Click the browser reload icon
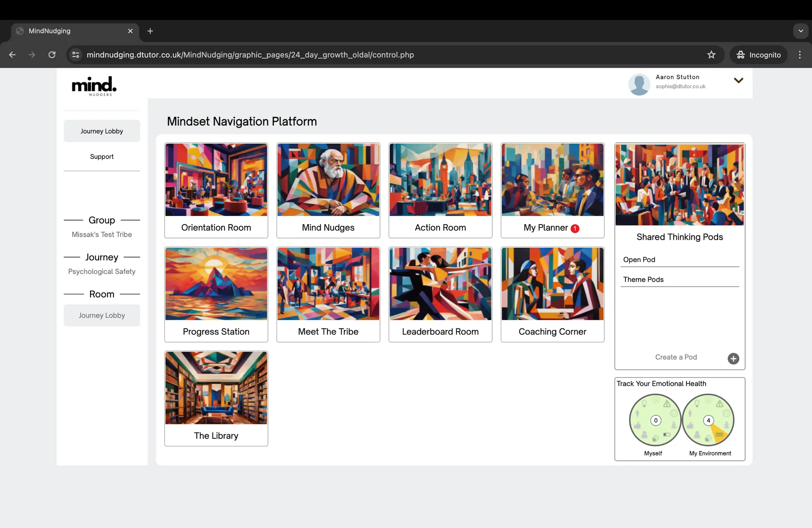 click(52, 55)
